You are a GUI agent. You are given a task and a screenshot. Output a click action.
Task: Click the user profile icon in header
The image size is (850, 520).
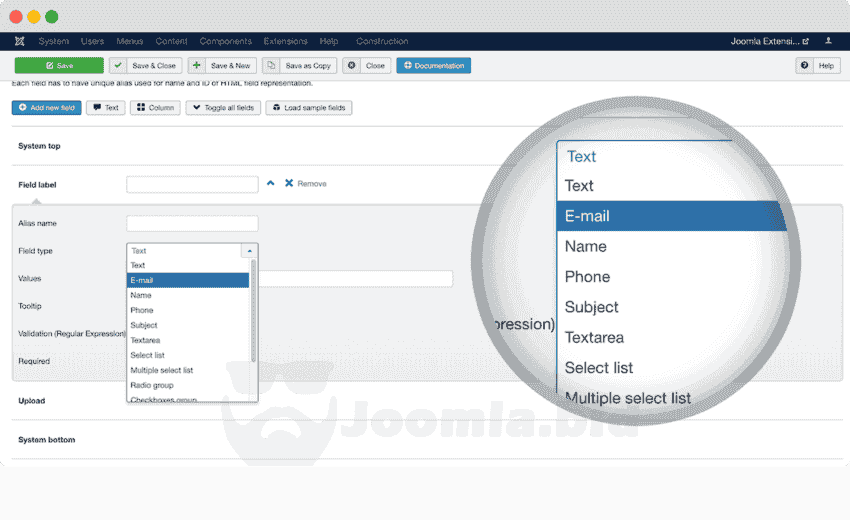[828, 41]
